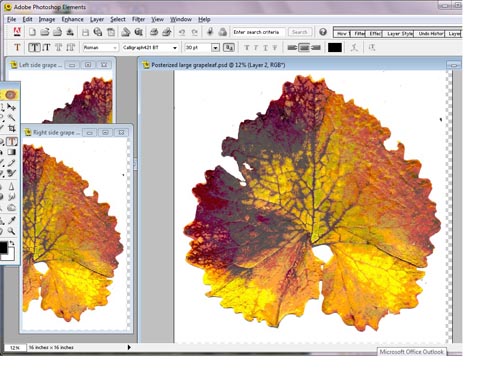Select the Magic Wand tool
Screen dimensions: 500x377
pyautogui.click(x=12, y=117)
